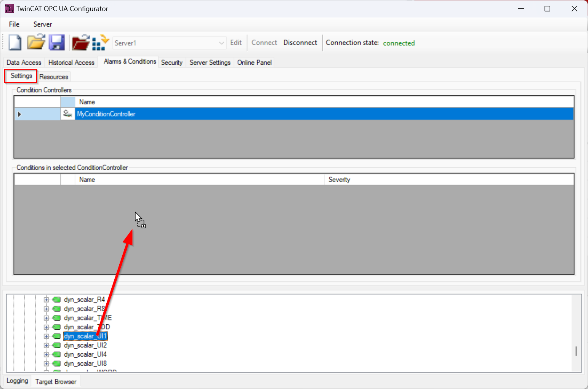This screenshot has height=389, width=588.
Task: Select the dyn_scalar_TOD tree item
Action: pos(87,327)
